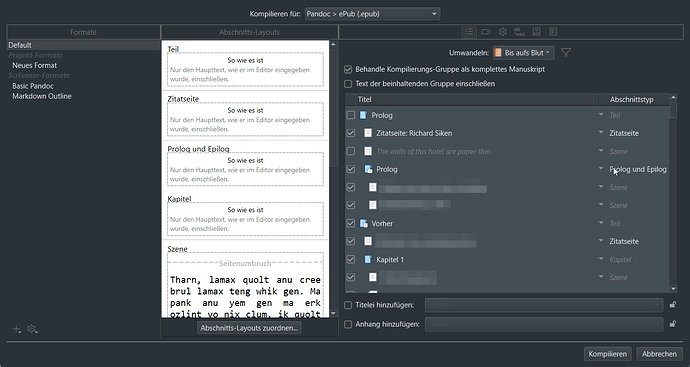Viewport: 690px width, 367px height.
Task: Open the Kompilieren für format dropdown
Action: click(x=372, y=14)
